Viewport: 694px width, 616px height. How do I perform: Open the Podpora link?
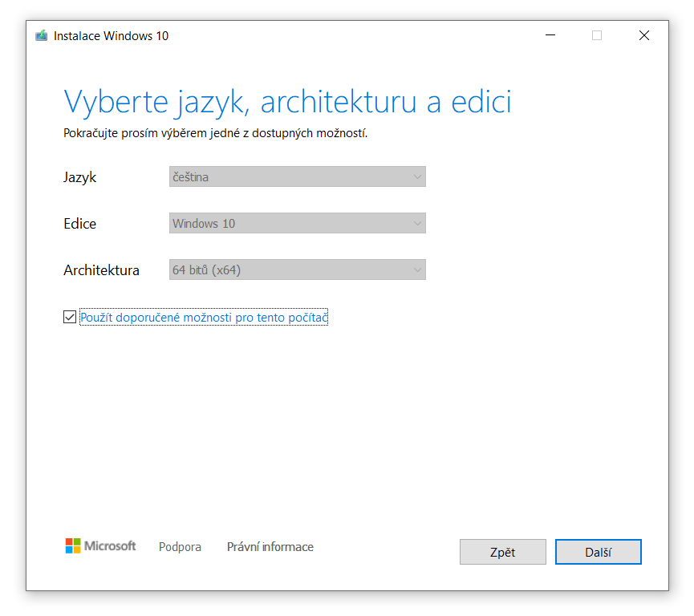point(180,547)
